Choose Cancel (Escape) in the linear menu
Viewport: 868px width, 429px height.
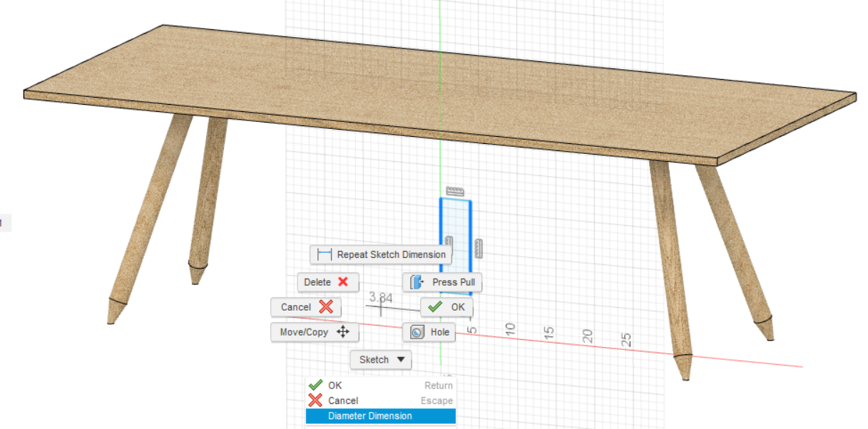click(344, 400)
